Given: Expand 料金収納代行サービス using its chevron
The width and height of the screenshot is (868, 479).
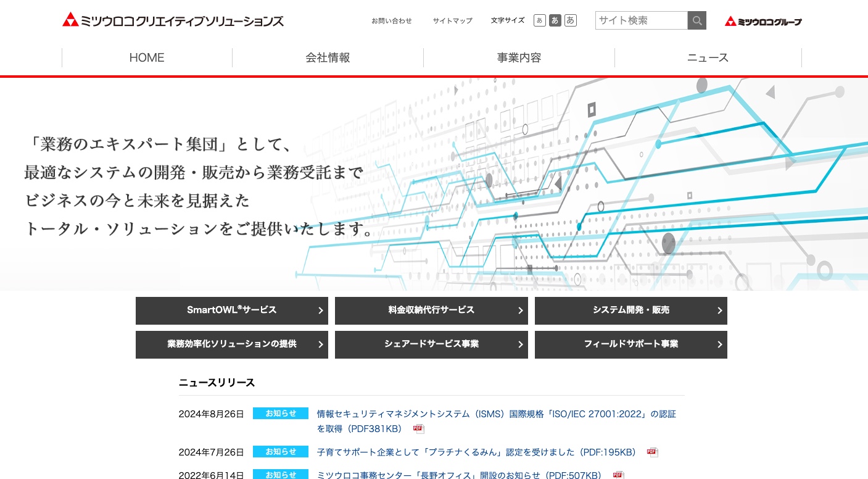Looking at the screenshot, I should click(520, 310).
